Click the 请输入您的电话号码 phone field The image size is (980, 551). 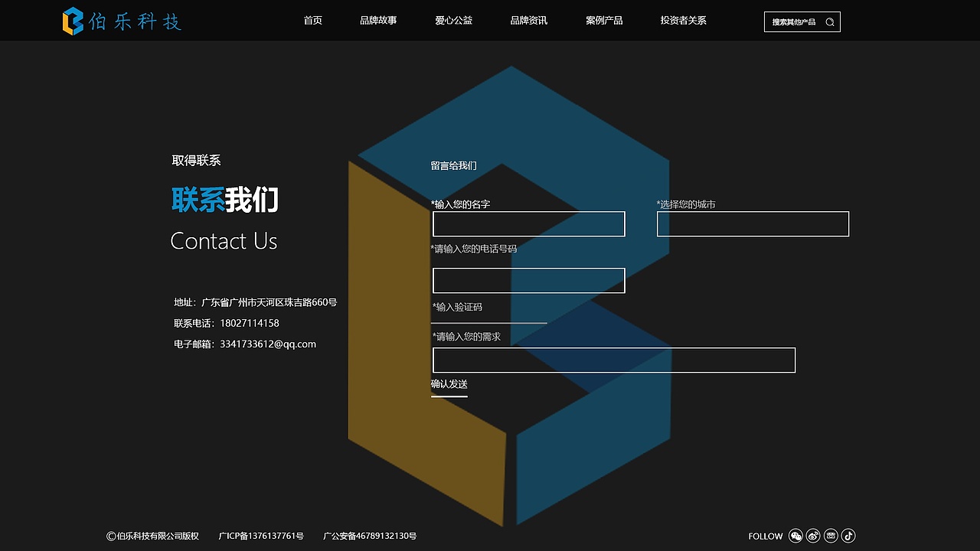528,280
